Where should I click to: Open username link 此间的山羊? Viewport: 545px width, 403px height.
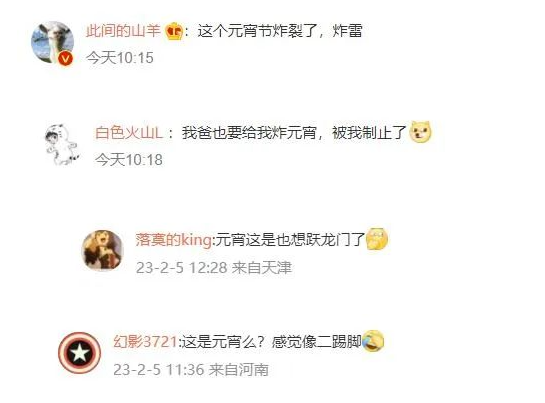coord(123,31)
